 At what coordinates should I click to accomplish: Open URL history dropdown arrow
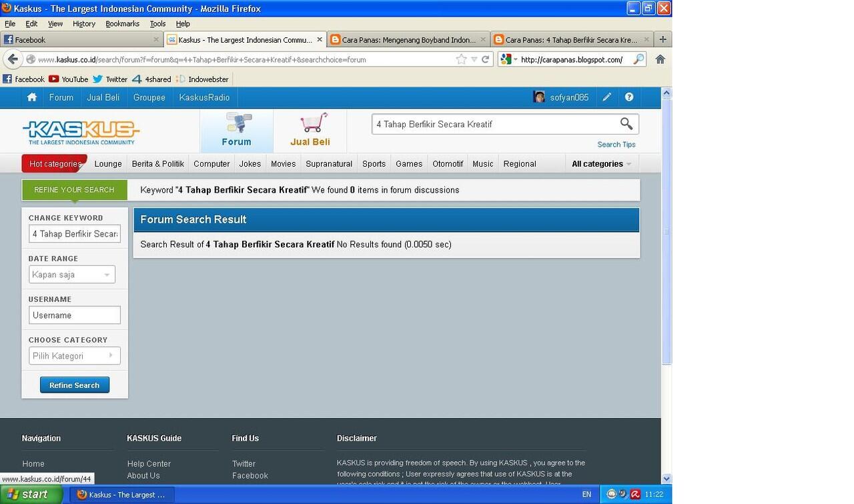[x=474, y=59]
